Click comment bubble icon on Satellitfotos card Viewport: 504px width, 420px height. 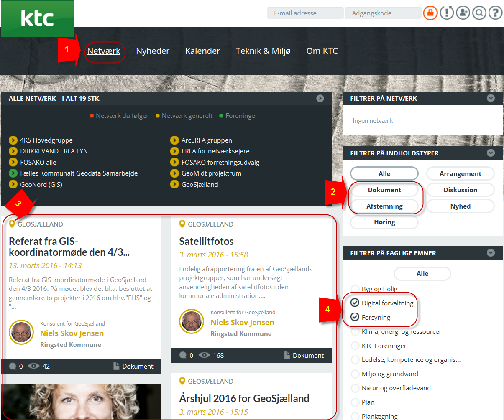pos(183,355)
